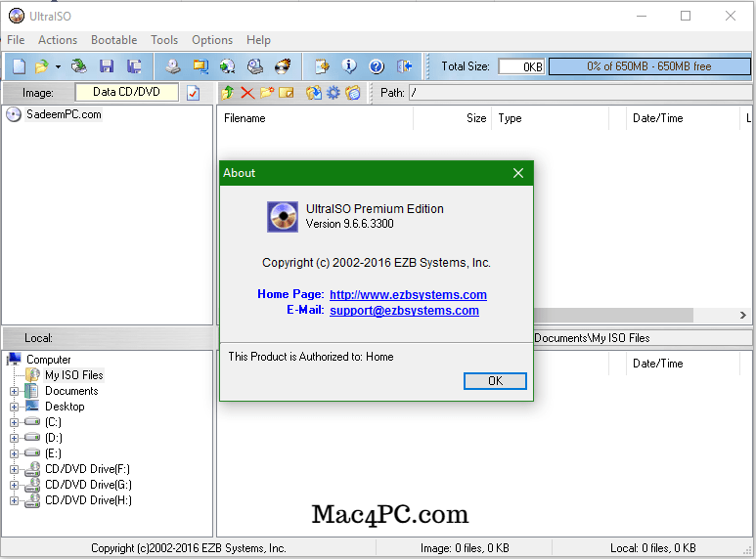Click the Data CD/DVD image type box

point(126,92)
